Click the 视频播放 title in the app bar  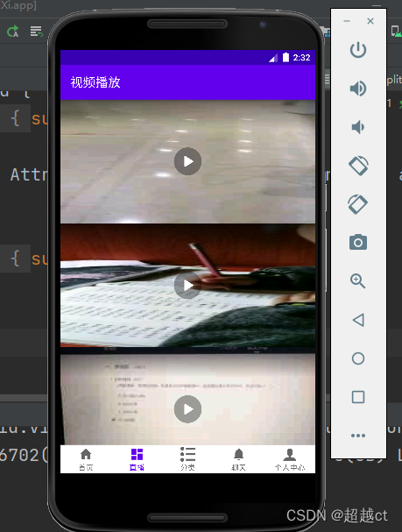(x=95, y=82)
